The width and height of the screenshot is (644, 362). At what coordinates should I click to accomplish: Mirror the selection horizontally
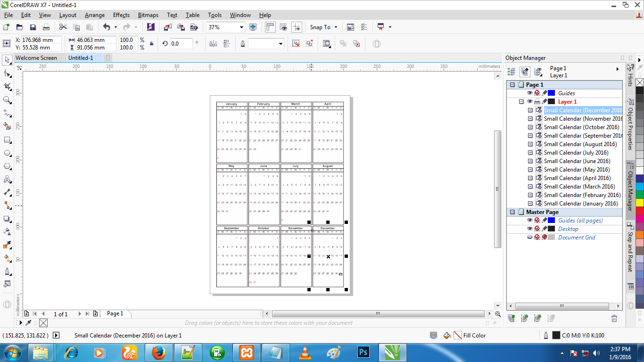[x=213, y=44]
